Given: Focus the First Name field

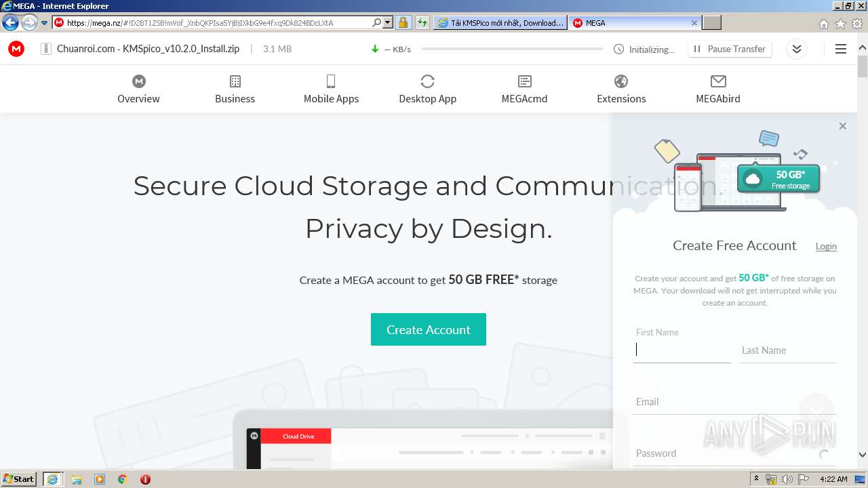Looking at the screenshot, I should coord(682,350).
